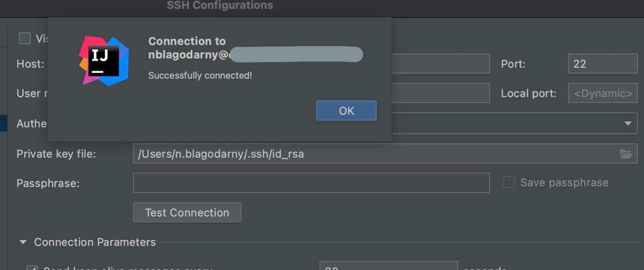Open the private key file browse folder icon
Viewport: 644px width, 270px height.
[x=626, y=154]
